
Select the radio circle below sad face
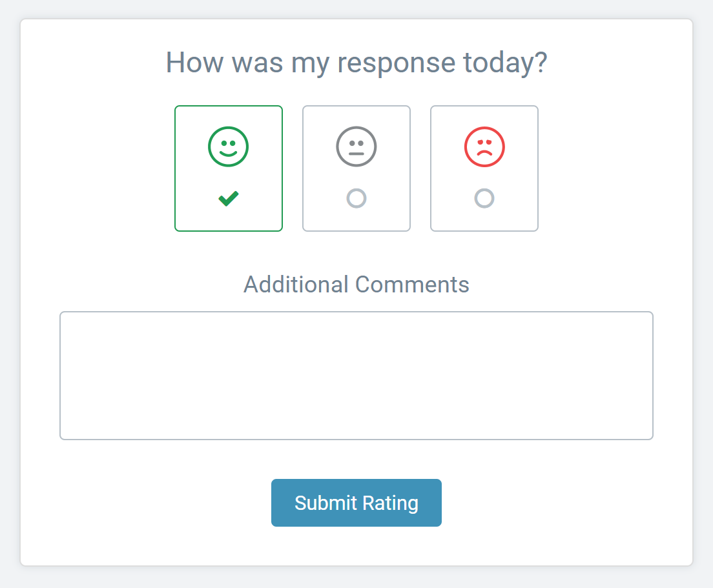[484, 198]
